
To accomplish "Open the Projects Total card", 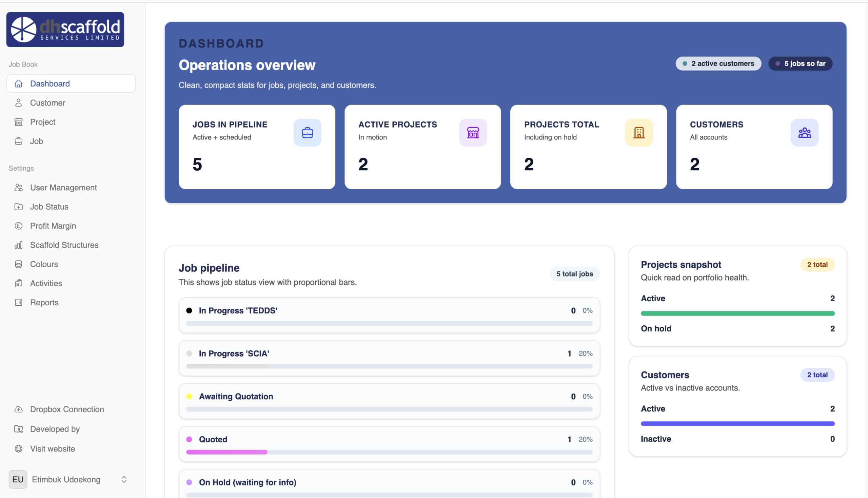I will (588, 147).
